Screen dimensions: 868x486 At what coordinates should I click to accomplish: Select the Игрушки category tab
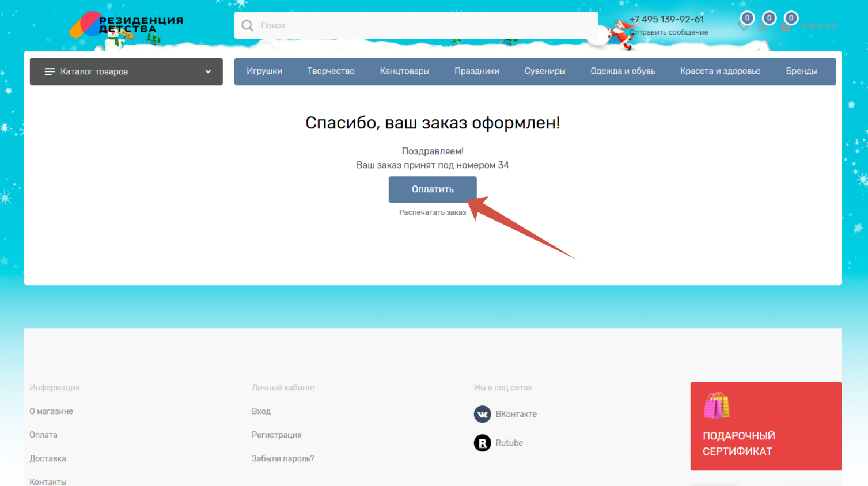(x=264, y=71)
